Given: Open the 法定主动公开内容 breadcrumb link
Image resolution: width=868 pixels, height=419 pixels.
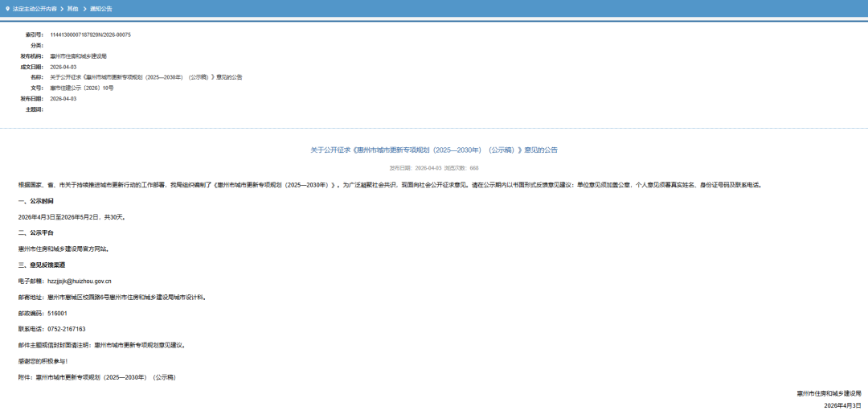Looking at the screenshot, I should pos(35,9).
